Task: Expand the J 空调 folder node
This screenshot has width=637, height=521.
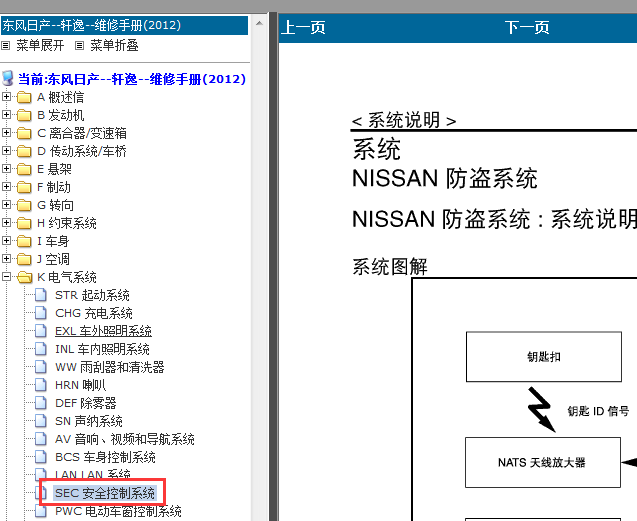Action: [x=6, y=258]
